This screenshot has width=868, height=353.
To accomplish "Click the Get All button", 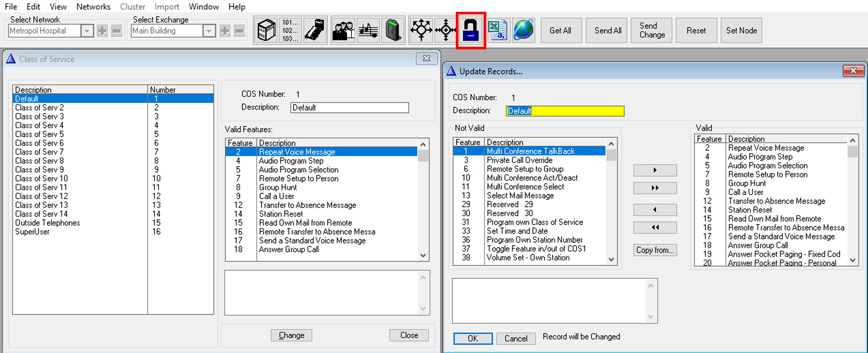I will [x=561, y=31].
